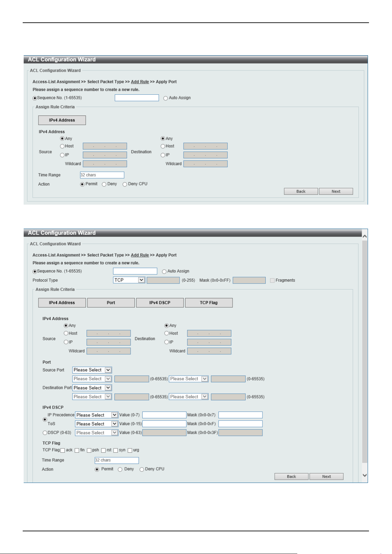The height and width of the screenshot is (554, 392).
Task: Open Source Port Please Select dropdown
Action: [x=92, y=370]
